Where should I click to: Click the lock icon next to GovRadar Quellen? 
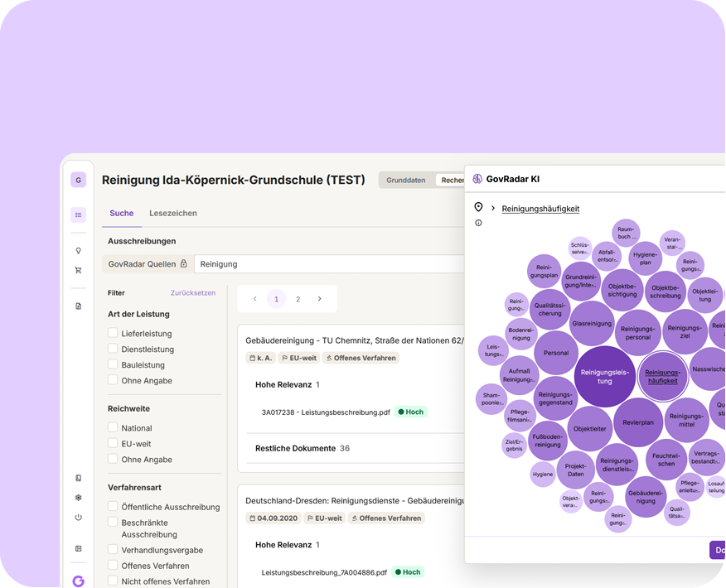tap(184, 263)
